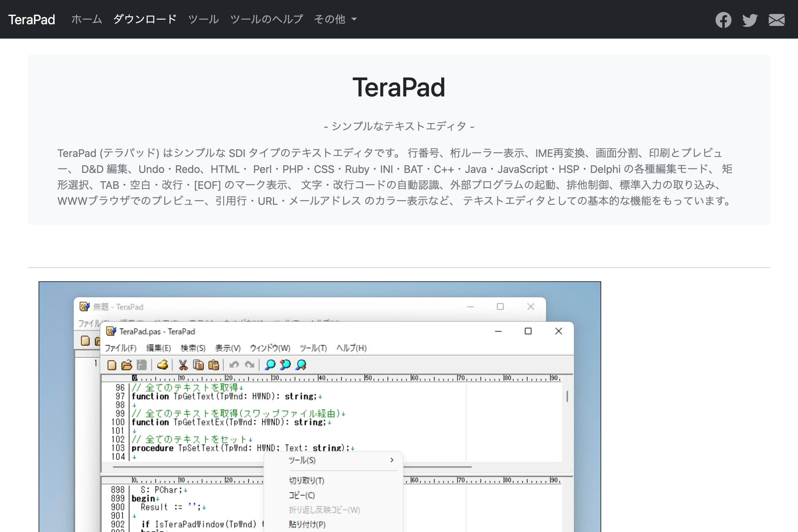This screenshot has width=798, height=532.
Task: Click the Print icon in TeraPad.pas toolbar
Action: tap(162, 365)
